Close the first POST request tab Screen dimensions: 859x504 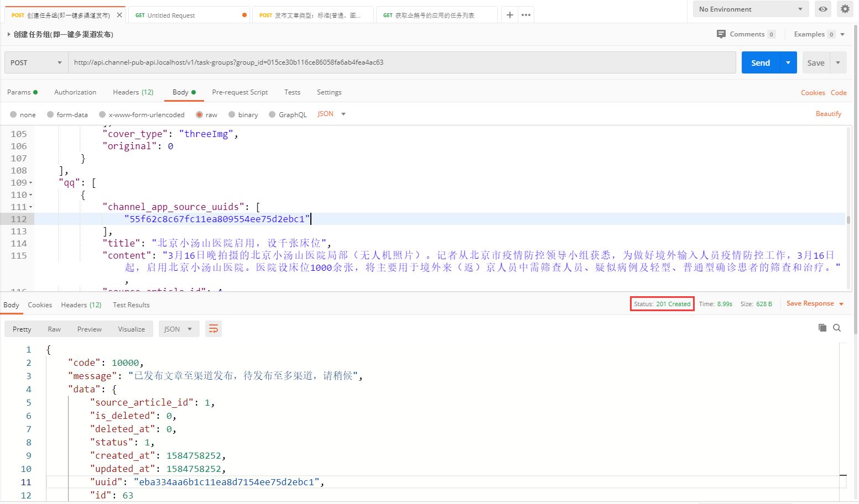pyautogui.click(x=119, y=15)
